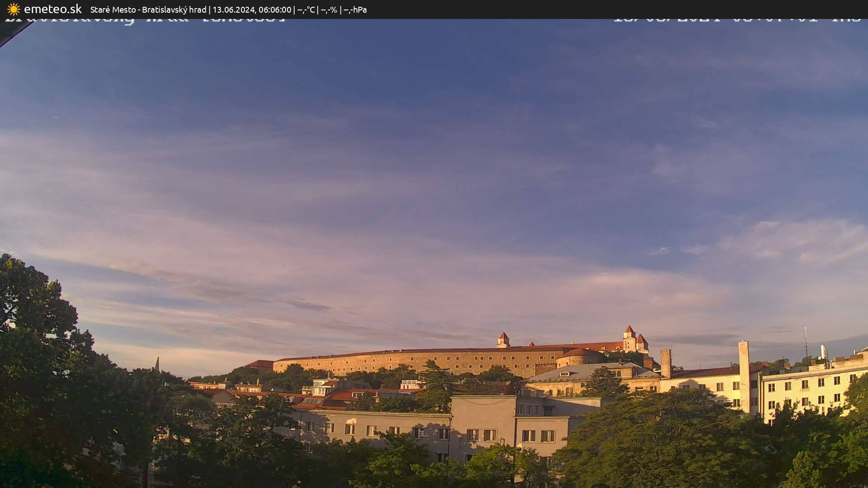Open the emeteo.sk site name link

pyautogui.click(x=52, y=9)
